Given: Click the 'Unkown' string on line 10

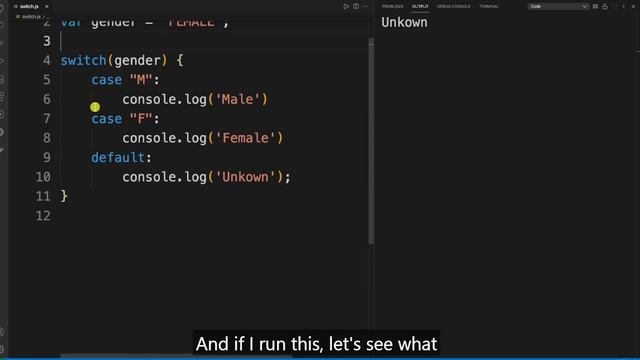Looking at the screenshot, I should tap(245, 177).
